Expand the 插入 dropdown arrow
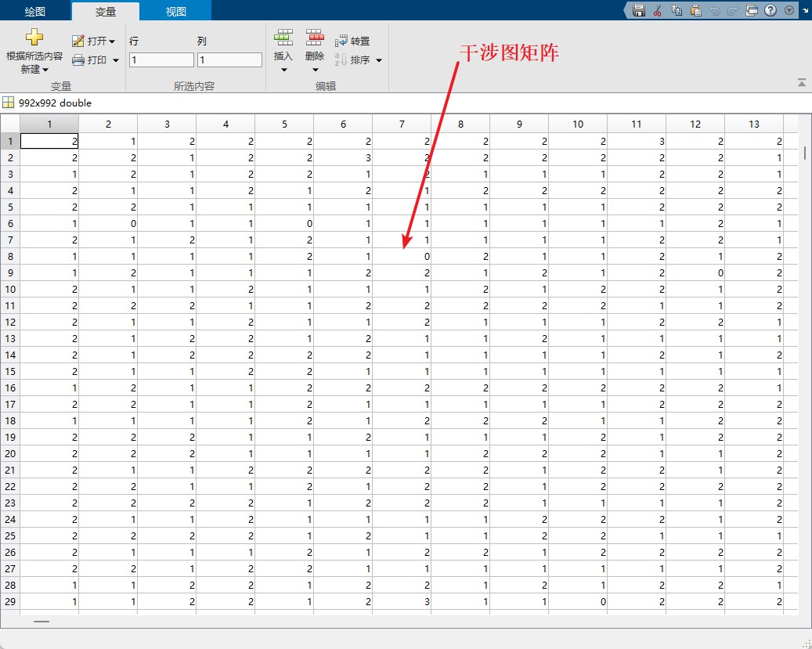 point(283,70)
